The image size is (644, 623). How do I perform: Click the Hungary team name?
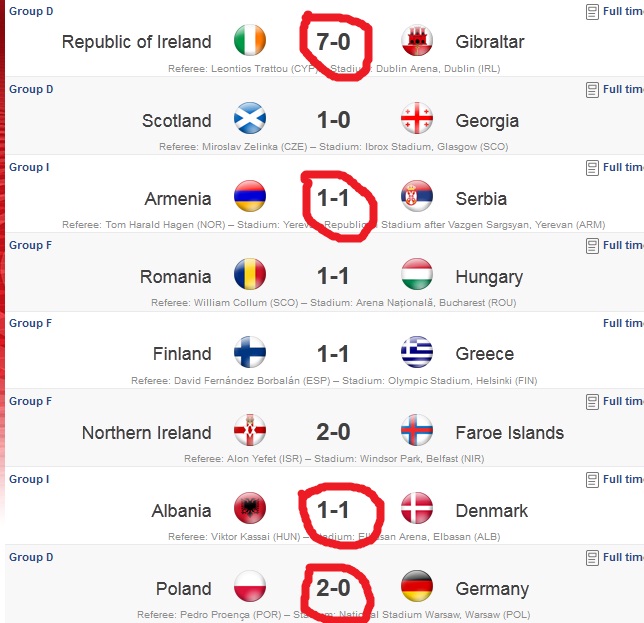pos(489,277)
